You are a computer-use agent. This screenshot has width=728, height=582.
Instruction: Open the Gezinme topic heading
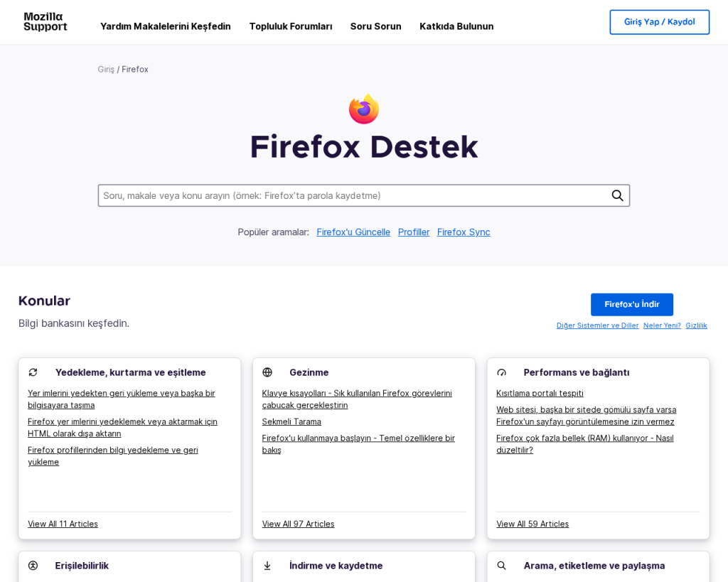pyautogui.click(x=309, y=372)
